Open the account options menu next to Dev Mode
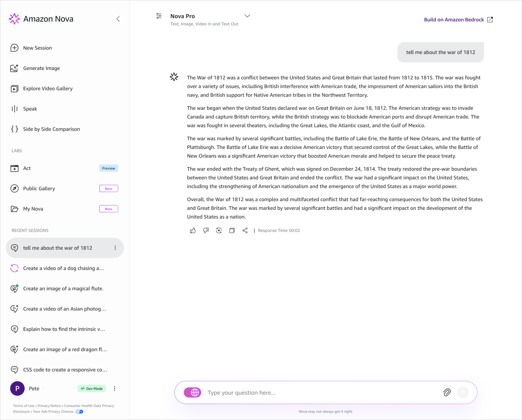Screen dimensions: 522x420 115,388
